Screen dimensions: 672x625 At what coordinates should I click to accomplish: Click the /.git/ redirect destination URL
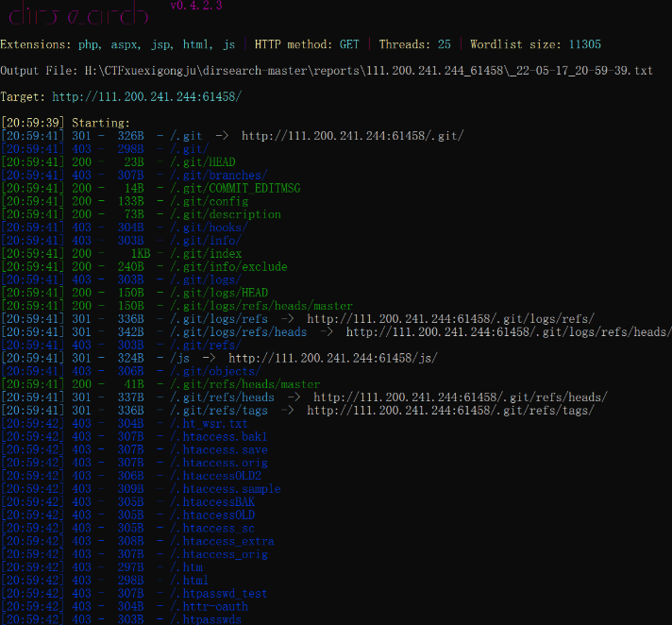pyautogui.click(x=352, y=136)
